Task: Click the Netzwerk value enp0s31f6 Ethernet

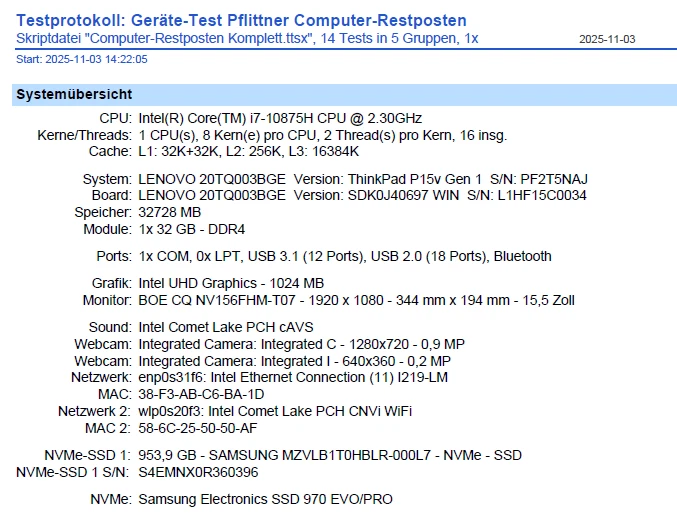Action: click(x=293, y=378)
